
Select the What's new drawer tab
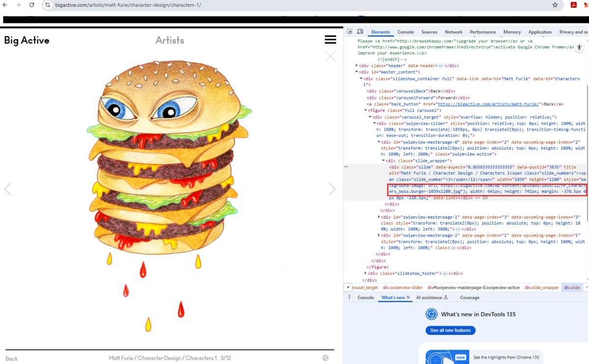[x=393, y=297]
